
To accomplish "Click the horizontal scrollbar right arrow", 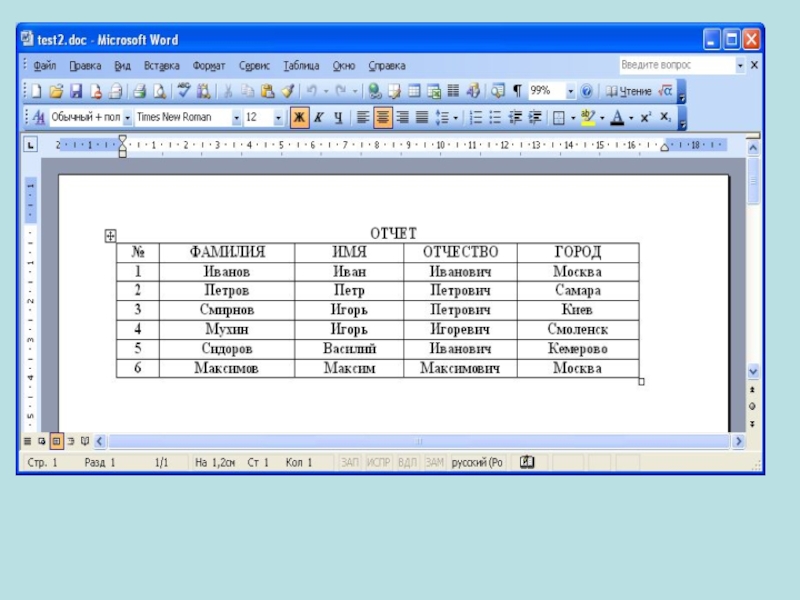I will 738,441.
